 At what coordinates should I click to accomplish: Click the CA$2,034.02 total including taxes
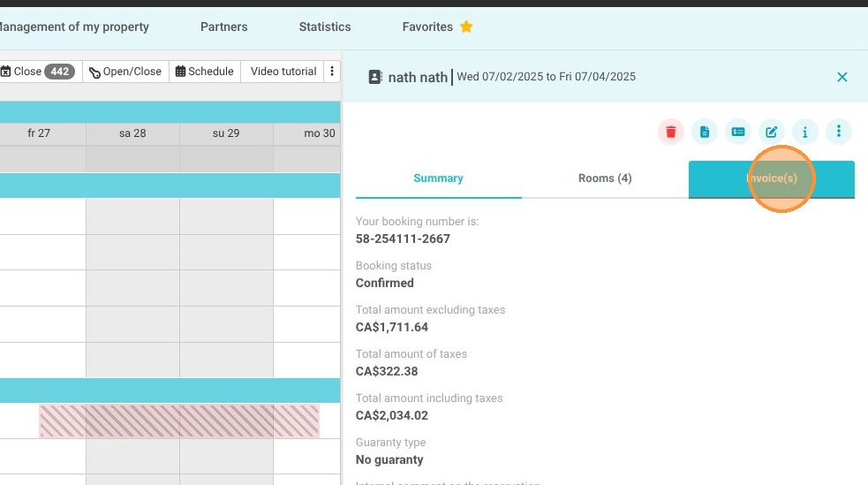point(392,416)
